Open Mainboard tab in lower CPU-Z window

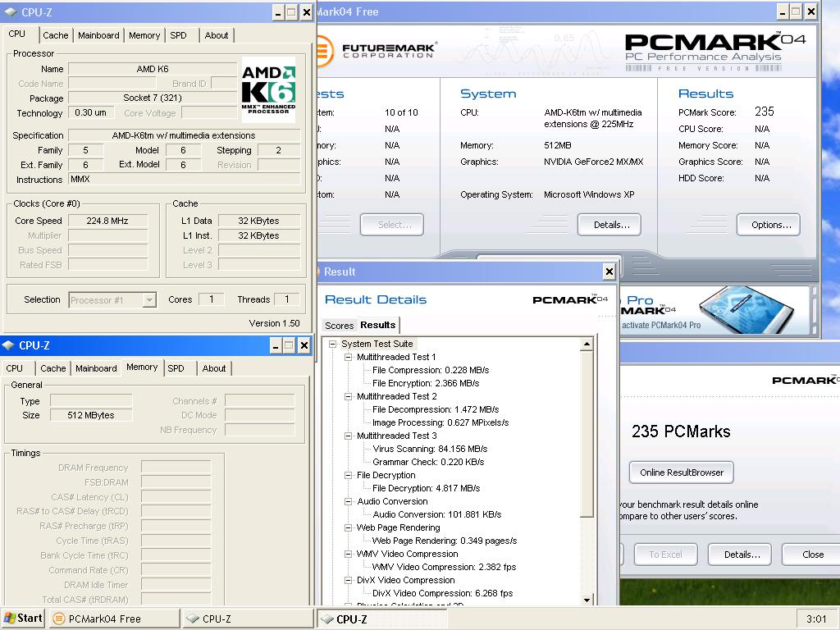click(x=97, y=368)
